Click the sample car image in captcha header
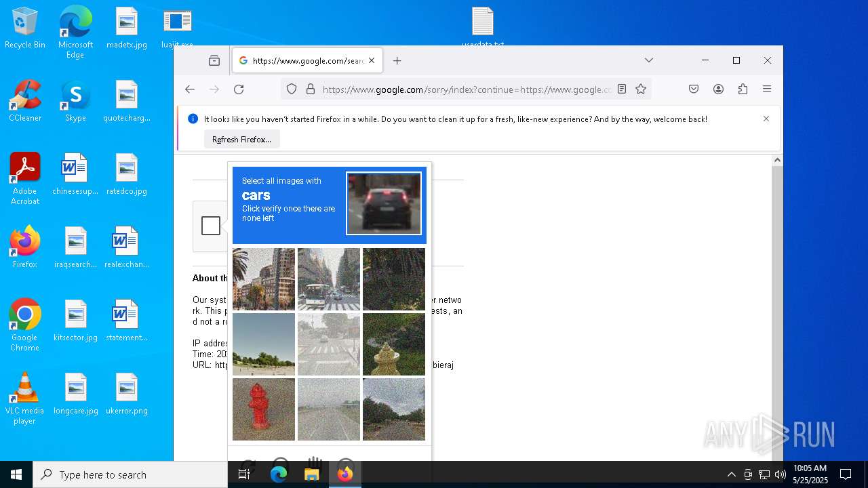Screen dimensions: 868x488 (x=384, y=203)
